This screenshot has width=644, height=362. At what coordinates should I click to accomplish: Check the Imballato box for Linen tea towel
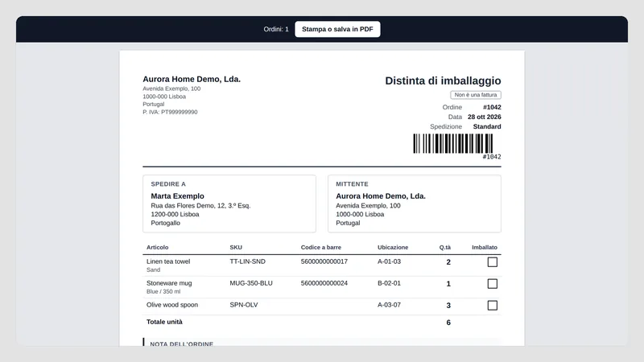492,262
